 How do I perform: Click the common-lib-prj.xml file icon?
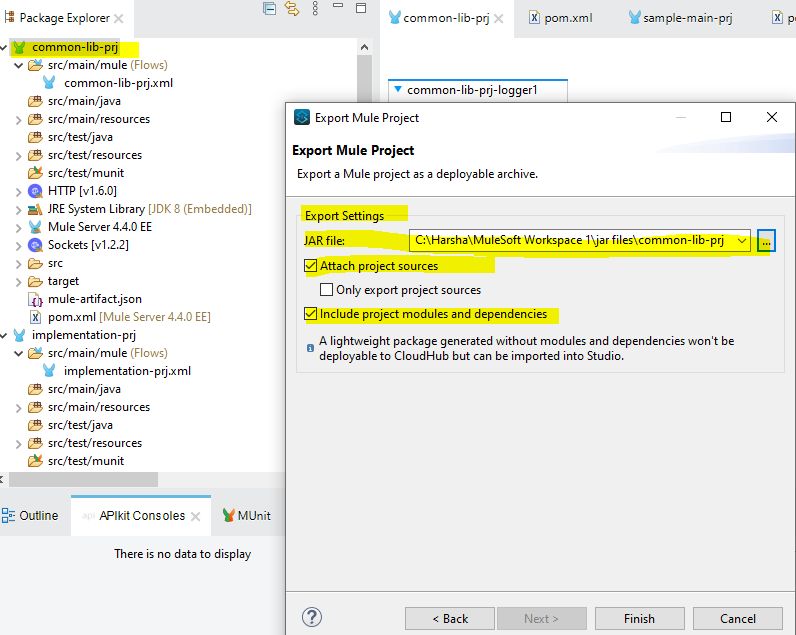point(49,82)
